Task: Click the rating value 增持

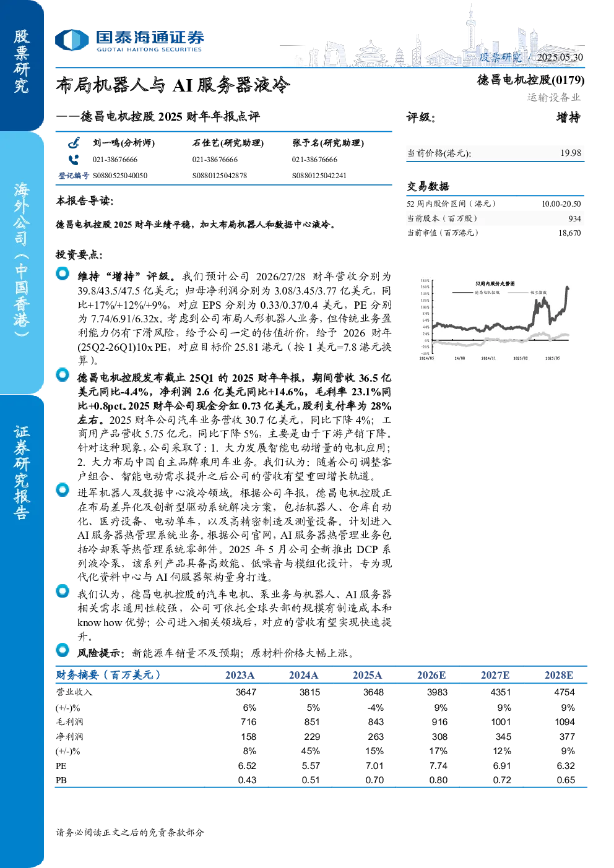Action: [x=569, y=118]
